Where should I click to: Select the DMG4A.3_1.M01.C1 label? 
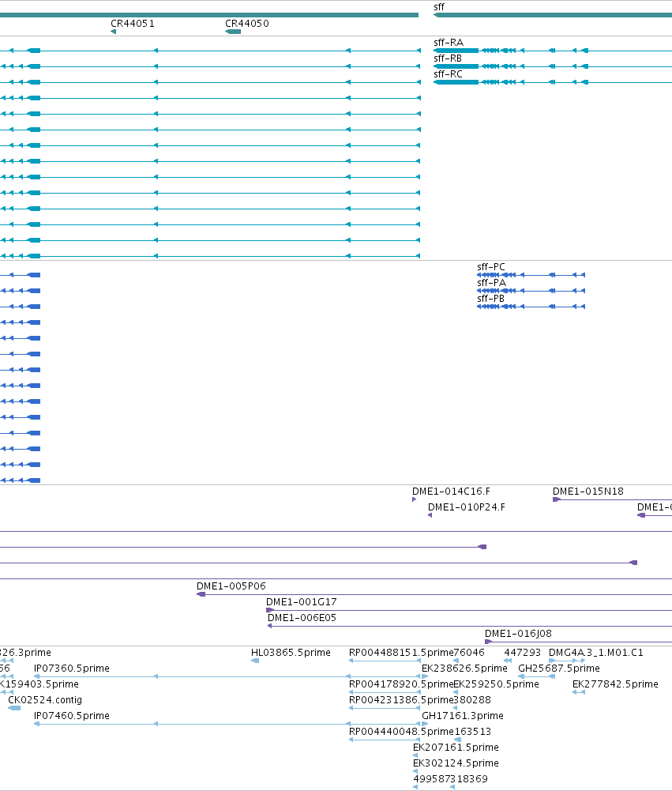tap(596, 652)
